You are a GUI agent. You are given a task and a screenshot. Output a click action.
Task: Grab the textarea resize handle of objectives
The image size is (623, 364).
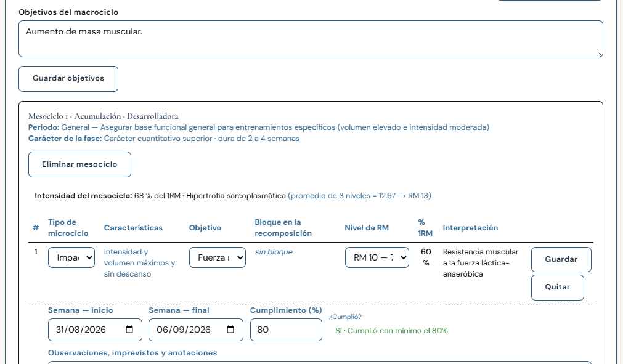pos(600,53)
